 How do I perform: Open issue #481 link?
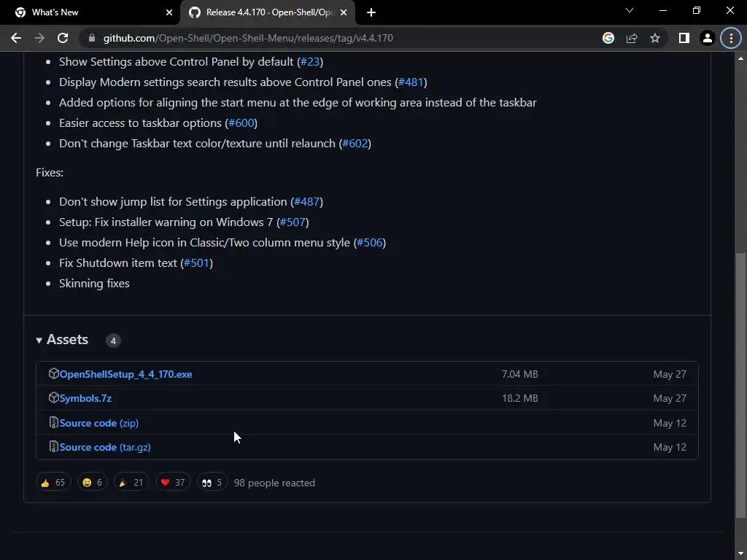411,82
